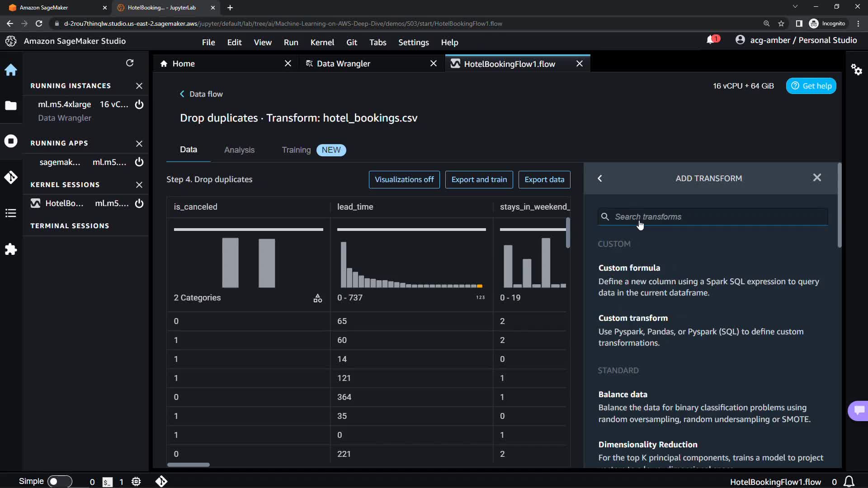The width and height of the screenshot is (868, 488).
Task: Turn off visualizations
Action: tap(404, 179)
